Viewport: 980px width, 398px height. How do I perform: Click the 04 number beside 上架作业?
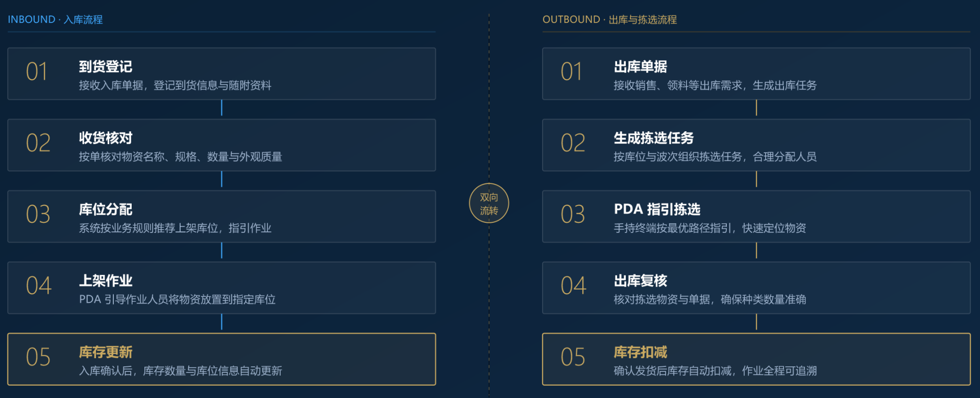click(39, 286)
